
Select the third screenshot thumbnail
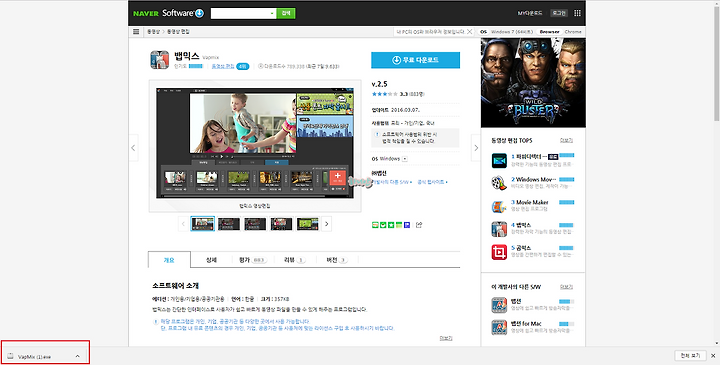(x=255, y=224)
